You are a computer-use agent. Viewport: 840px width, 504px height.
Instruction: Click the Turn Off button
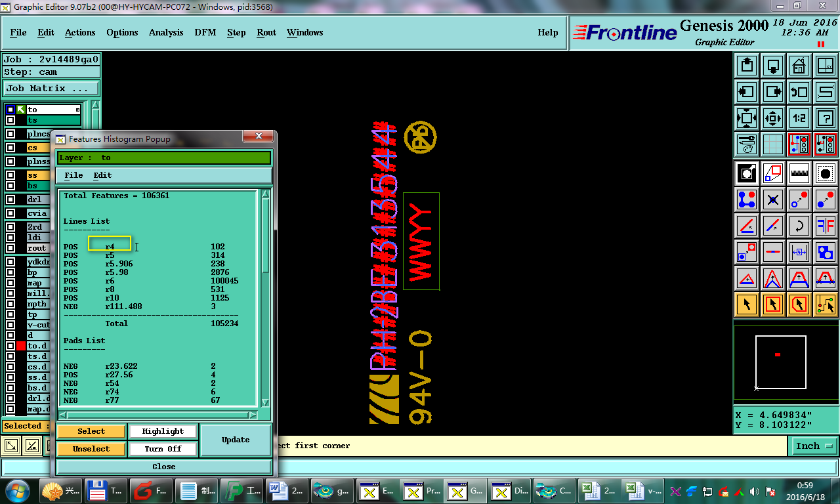coord(163,449)
